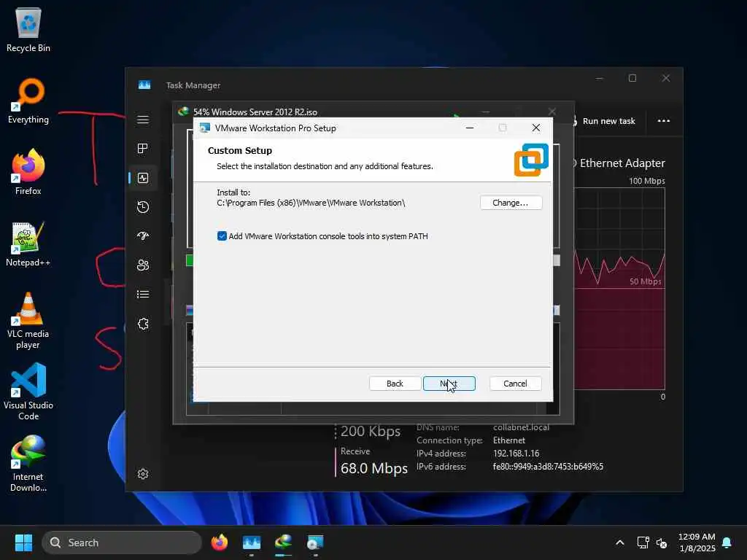This screenshot has height=560, width=747.
Task: Click the Ethernet throughput graph
Action: (x=619, y=289)
